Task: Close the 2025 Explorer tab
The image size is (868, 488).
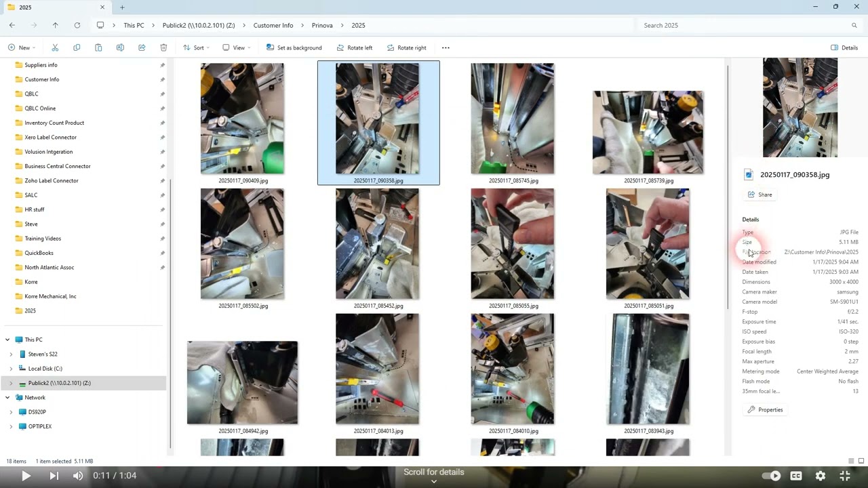Action: point(102,7)
